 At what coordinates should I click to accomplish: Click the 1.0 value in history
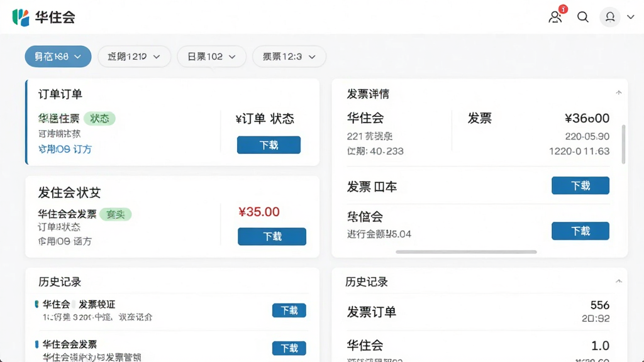(600, 346)
